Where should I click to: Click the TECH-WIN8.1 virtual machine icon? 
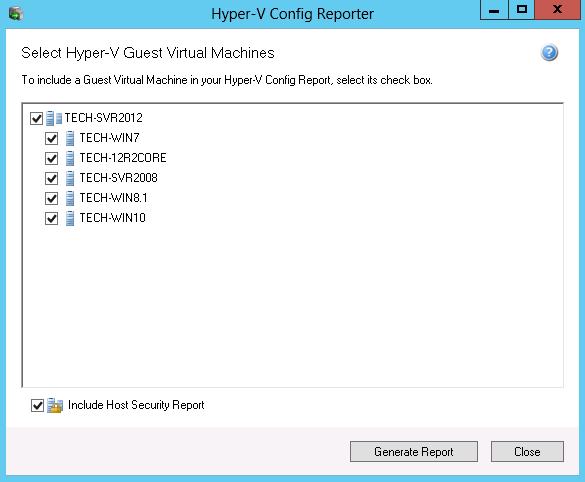(x=69, y=198)
